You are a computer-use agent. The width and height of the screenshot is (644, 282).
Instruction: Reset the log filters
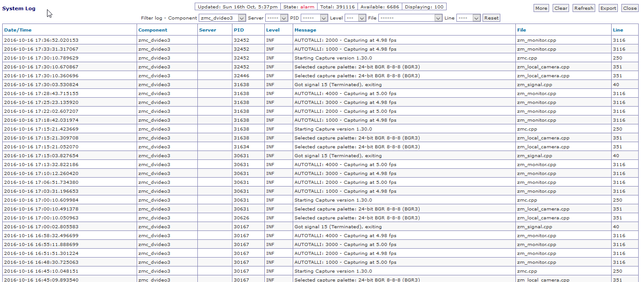point(491,18)
